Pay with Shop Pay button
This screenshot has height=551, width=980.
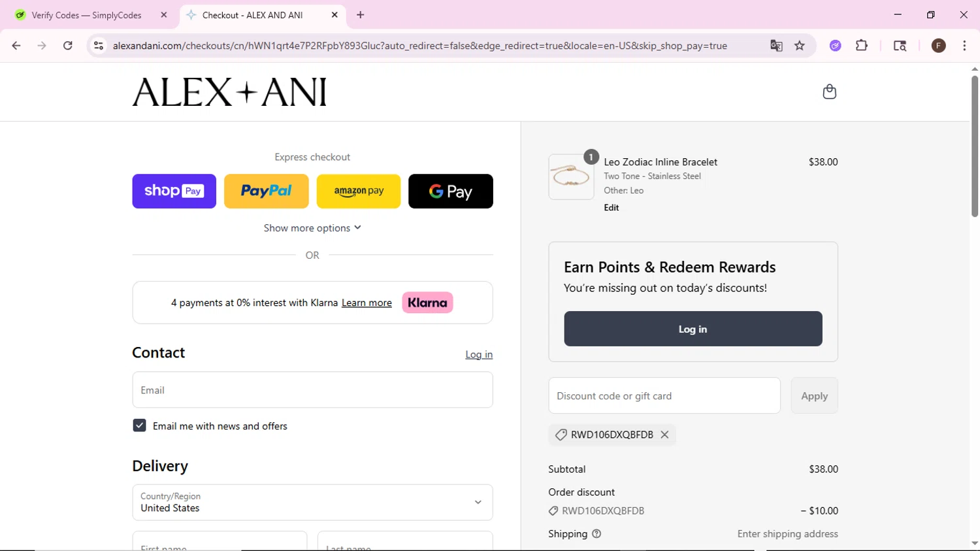(174, 191)
